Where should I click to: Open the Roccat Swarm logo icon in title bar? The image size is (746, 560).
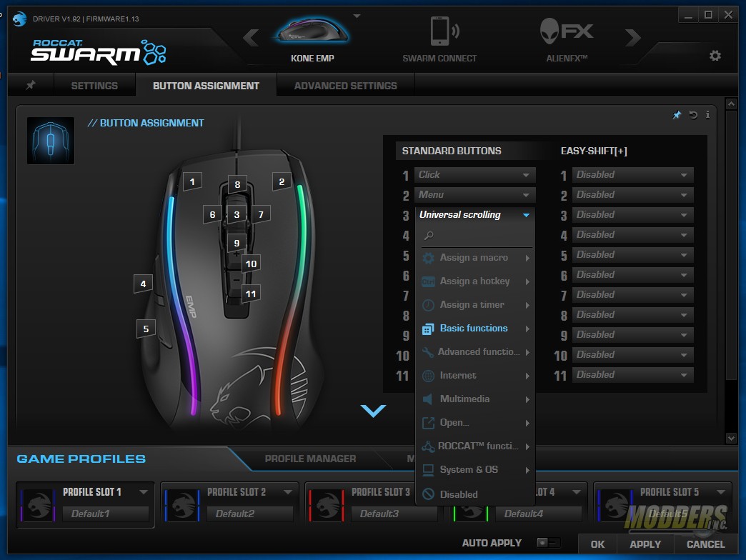(x=19, y=19)
